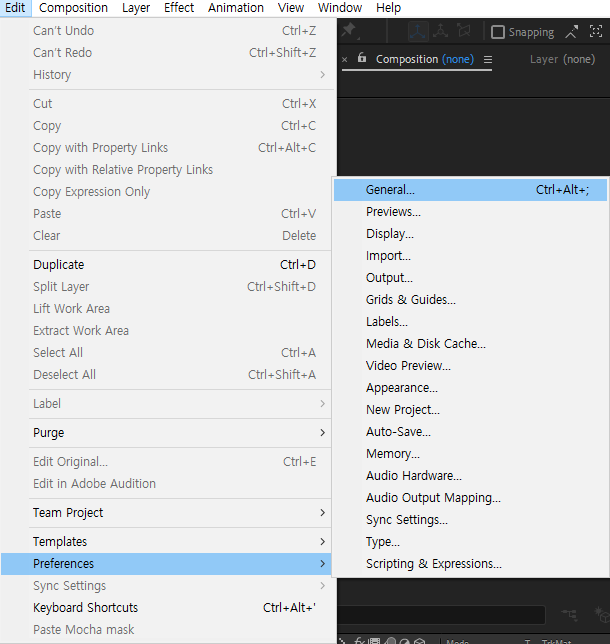The width and height of the screenshot is (610, 644).
Task: Click Cut in the Edit menu
Action: pyautogui.click(x=166, y=104)
